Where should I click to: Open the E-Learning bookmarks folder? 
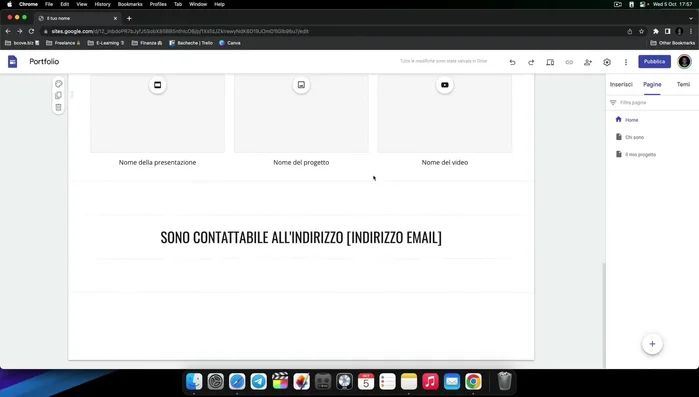(106, 43)
